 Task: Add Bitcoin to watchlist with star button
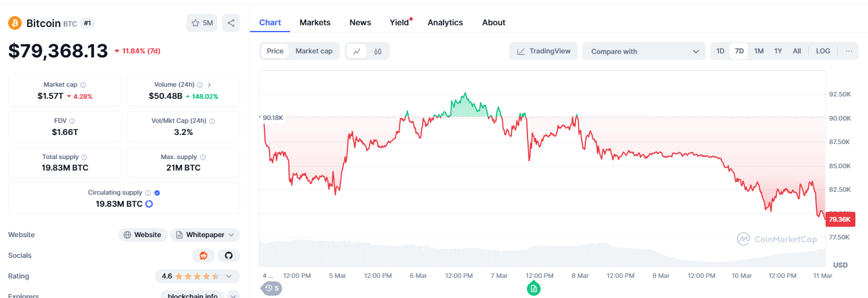point(202,23)
